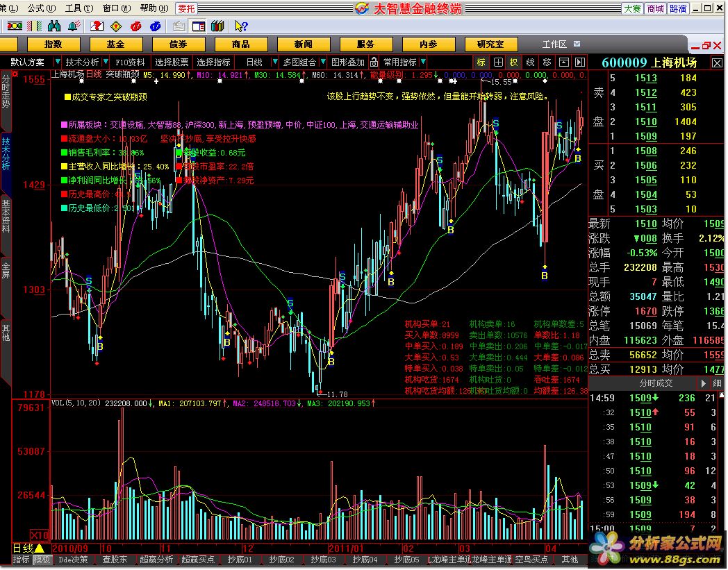Click the grid cross icon in chart toolbar
This screenshot has width=728, height=570.
(497, 62)
